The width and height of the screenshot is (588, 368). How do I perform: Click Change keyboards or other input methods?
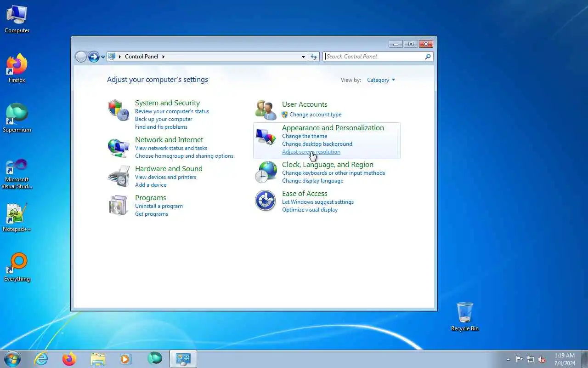(334, 173)
